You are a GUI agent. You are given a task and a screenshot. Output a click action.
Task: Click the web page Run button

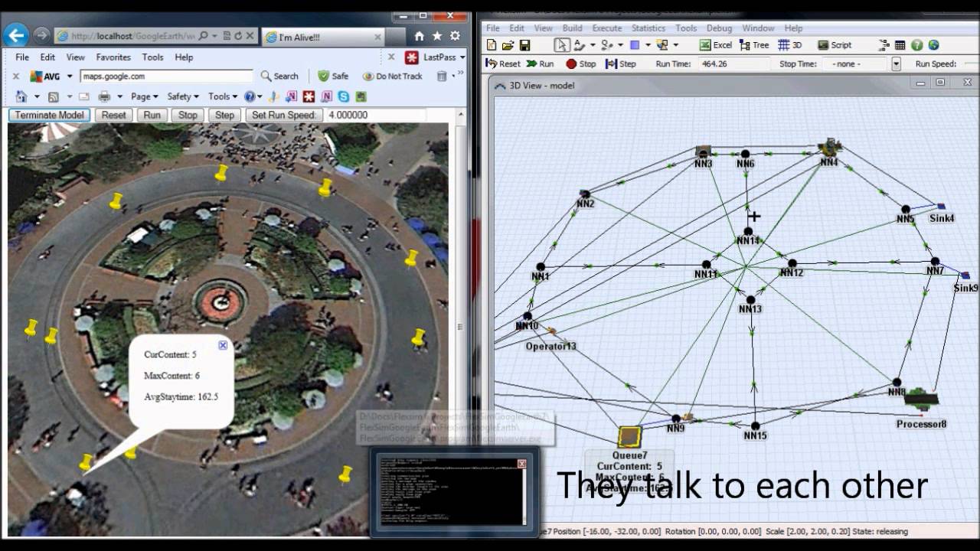tap(152, 115)
